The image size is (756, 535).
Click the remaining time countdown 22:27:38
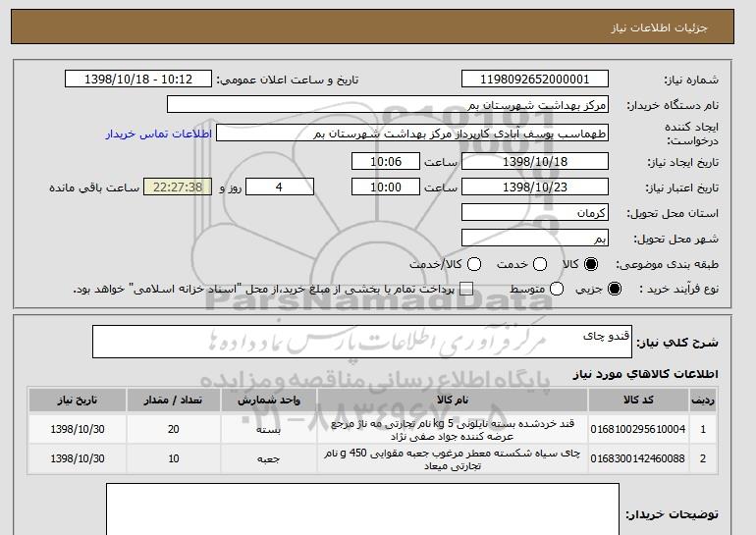[178, 187]
